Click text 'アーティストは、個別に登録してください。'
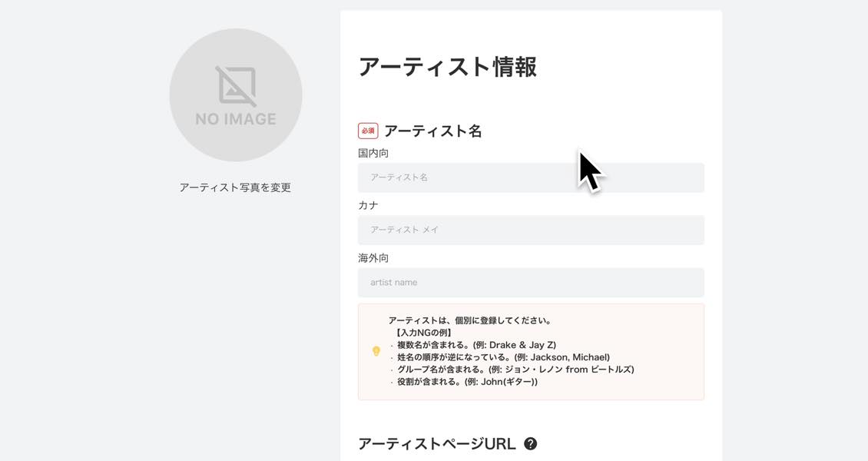 469,320
